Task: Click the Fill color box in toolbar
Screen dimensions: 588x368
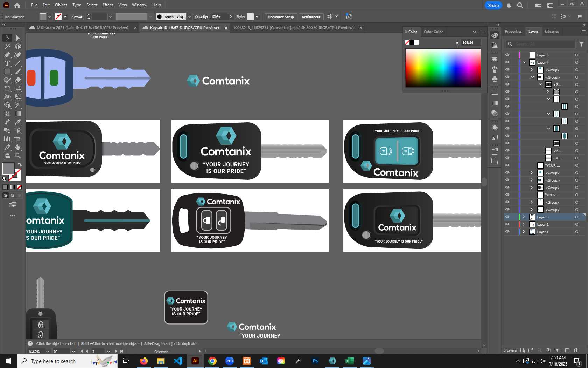Action: click(x=8, y=169)
